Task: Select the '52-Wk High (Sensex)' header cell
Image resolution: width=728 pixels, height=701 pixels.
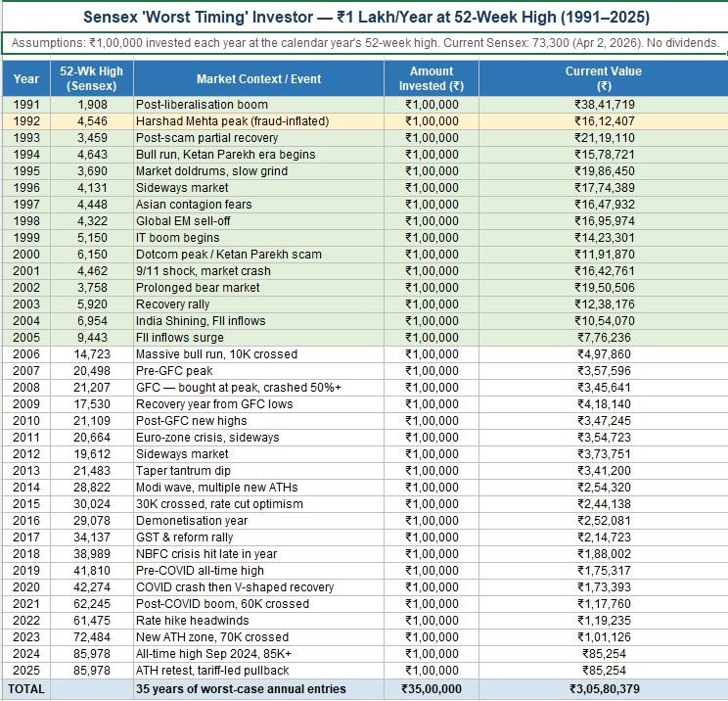Action: [x=91, y=78]
